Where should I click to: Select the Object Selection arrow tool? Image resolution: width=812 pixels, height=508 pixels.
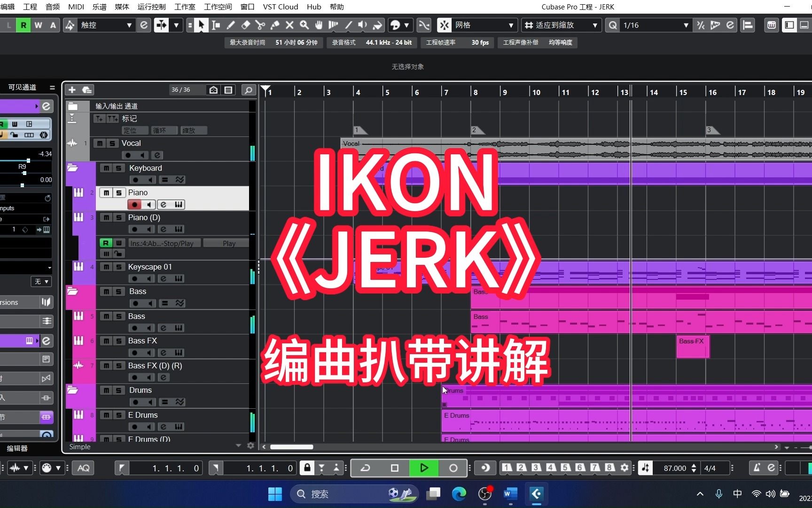[201, 25]
